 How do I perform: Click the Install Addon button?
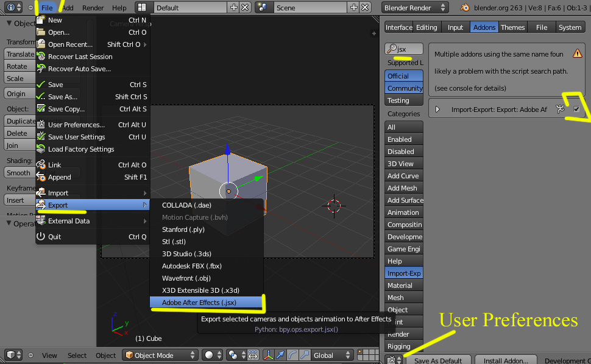(506, 360)
